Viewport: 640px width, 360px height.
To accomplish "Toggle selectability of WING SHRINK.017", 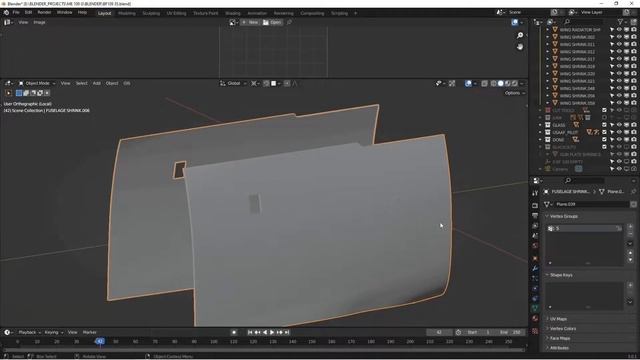I will pyautogui.click(x=612, y=59).
